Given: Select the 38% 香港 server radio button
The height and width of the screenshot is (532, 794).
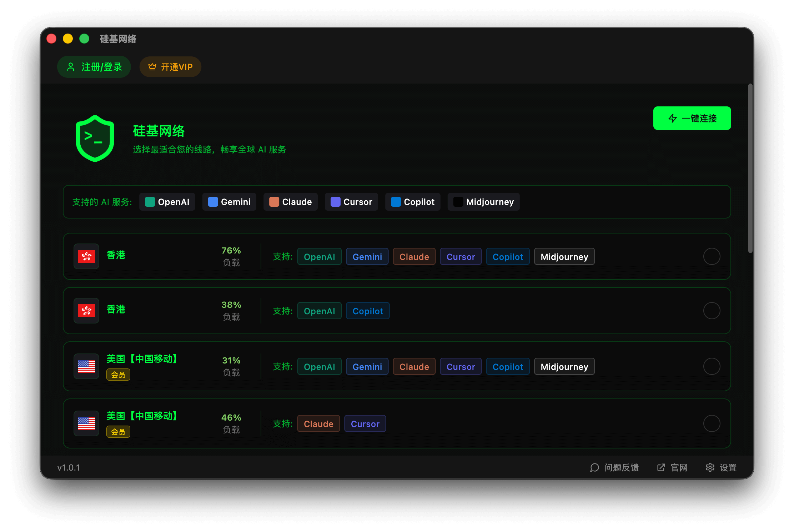Looking at the screenshot, I should pos(712,311).
